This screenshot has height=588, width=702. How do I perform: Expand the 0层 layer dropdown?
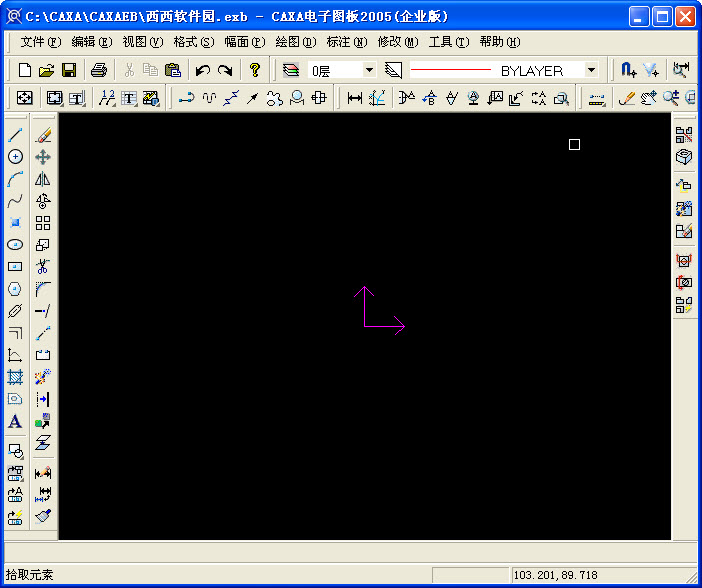pyautogui.click(x=369, y=70)
